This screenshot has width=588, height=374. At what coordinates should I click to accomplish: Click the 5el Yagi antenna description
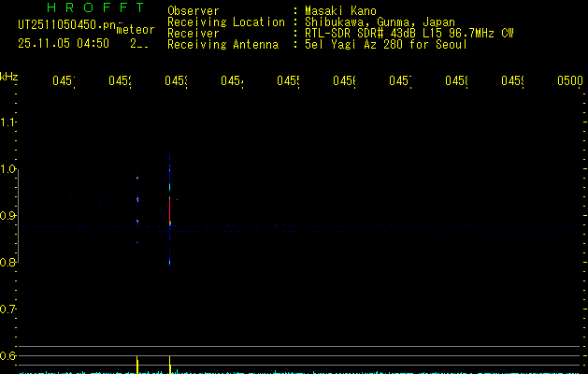coord(386,44)
